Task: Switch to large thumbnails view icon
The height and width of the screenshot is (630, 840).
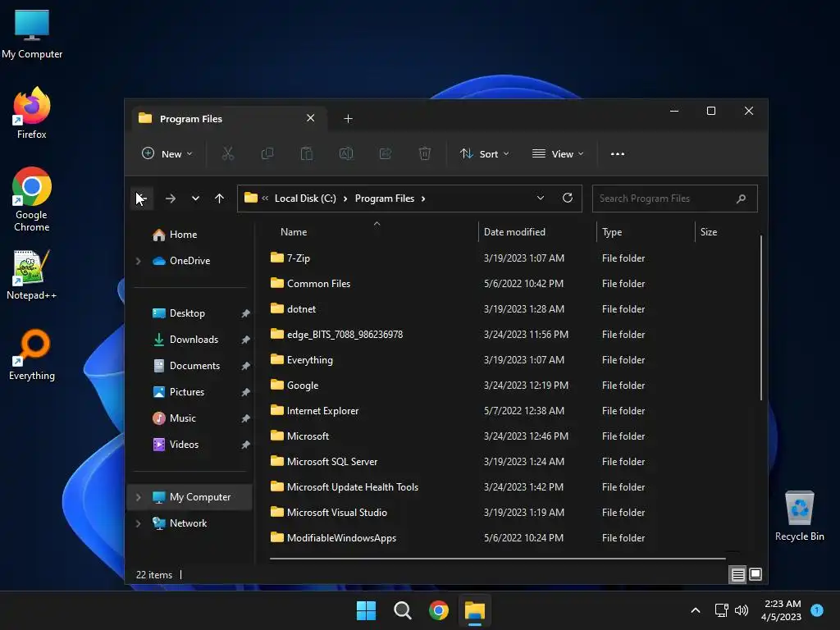Action: point(756,575)
